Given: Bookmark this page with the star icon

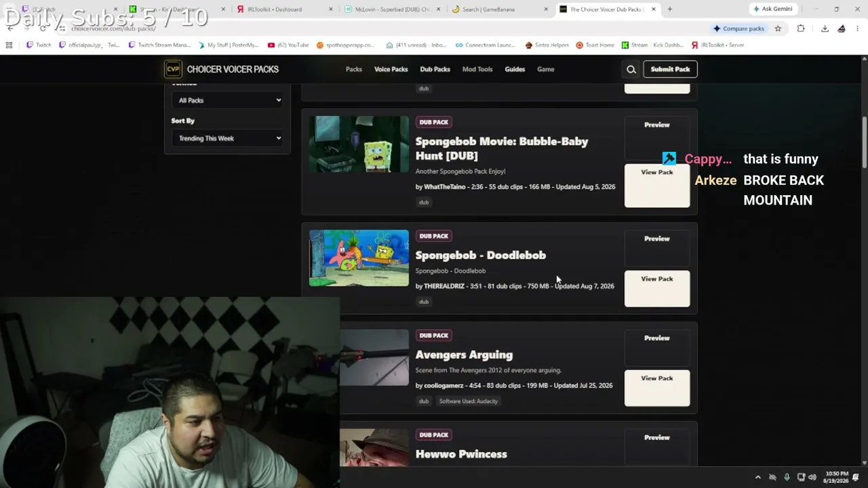Looking at the screenshot, I should 778,28.
